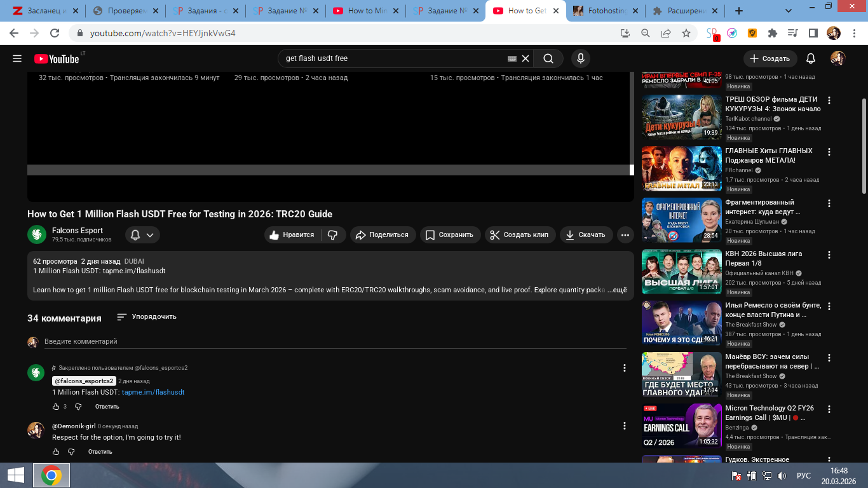This screenshot has width=868, height=488.
Task: Open the Micron Technology Earnings Call thumbnail
Action: pyautogui.click(x=682, y=426)
